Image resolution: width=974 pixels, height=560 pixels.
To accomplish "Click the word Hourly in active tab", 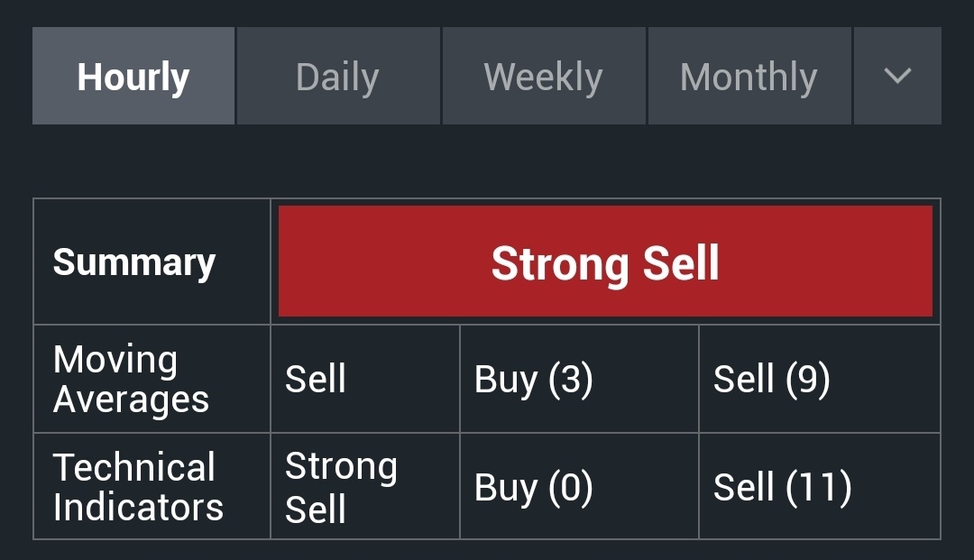I will coord(133,78).
